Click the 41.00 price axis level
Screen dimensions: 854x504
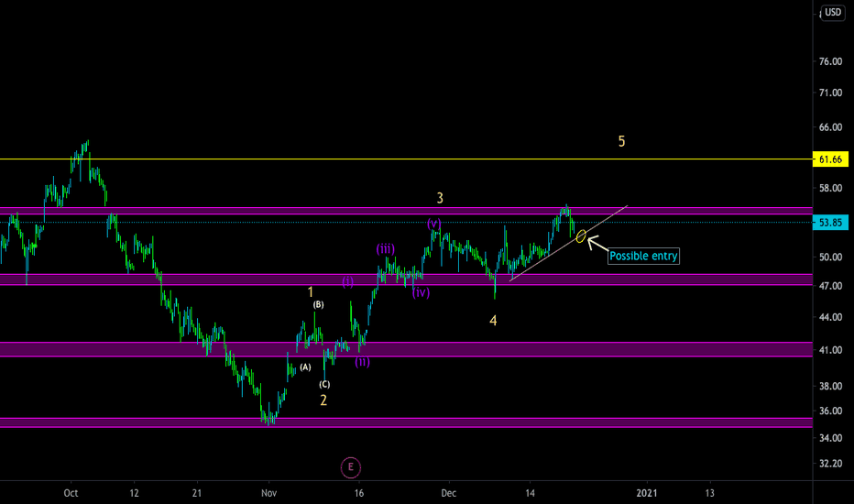tap(830, 350)
